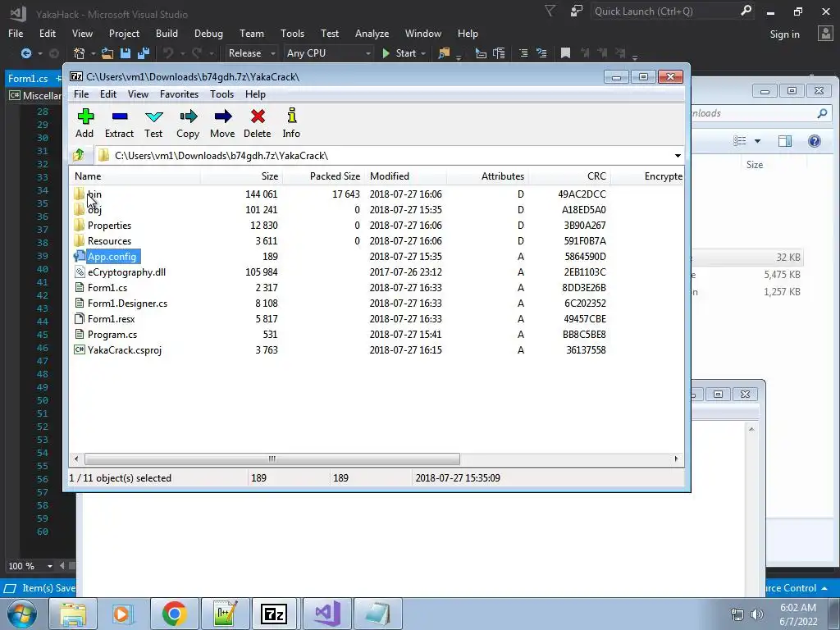Open Visual Studio Debug menu

(x=208, y=33)
